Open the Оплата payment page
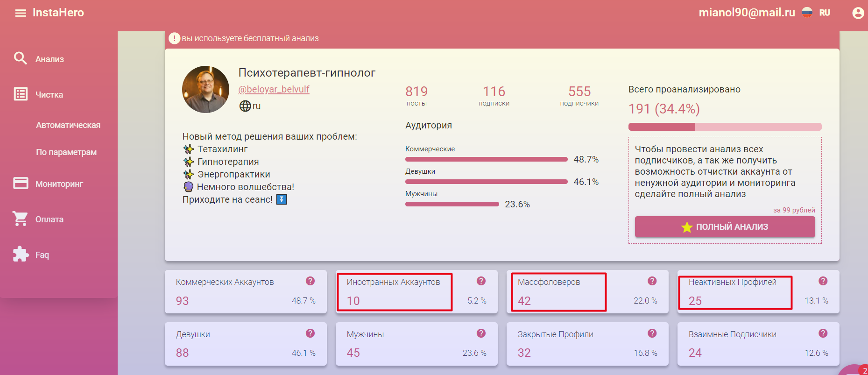The width and height of the screenshot is (868, 375). coord(49,219)
